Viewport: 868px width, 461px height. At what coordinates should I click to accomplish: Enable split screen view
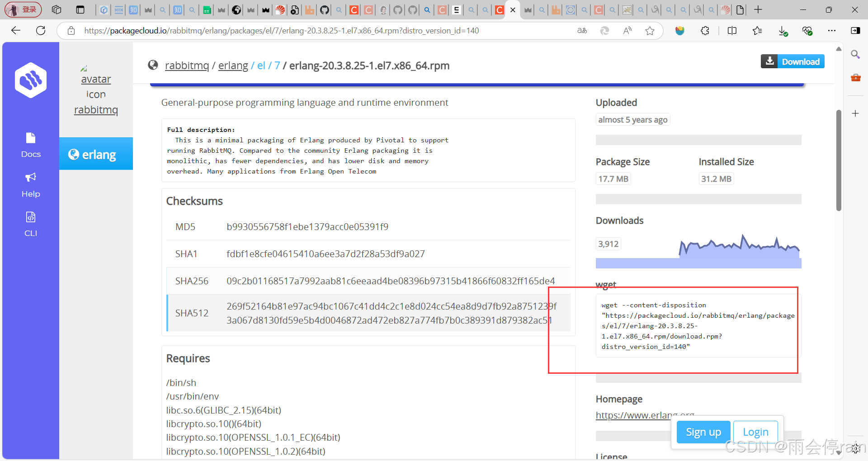pos(732,31)
